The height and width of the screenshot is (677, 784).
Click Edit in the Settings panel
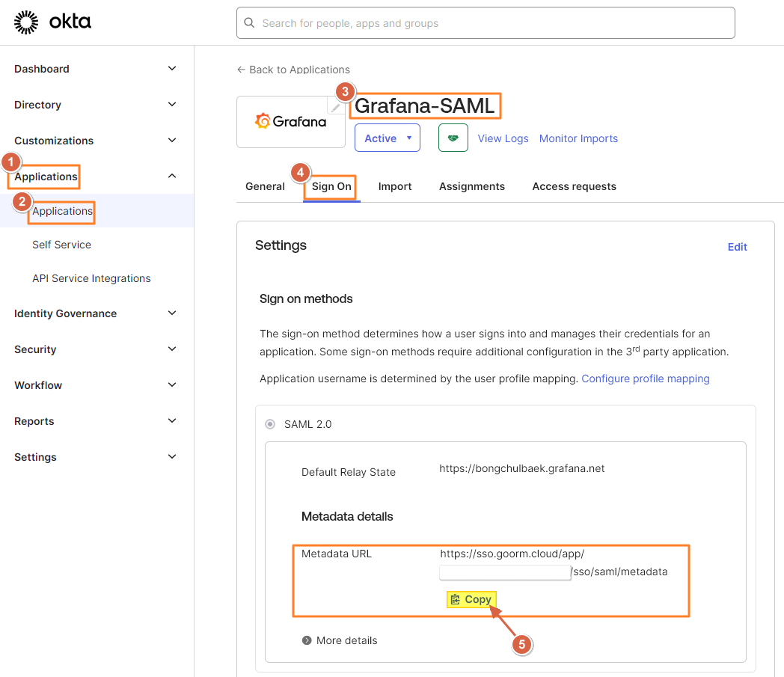pyautogui.click(x=737, y=247)
